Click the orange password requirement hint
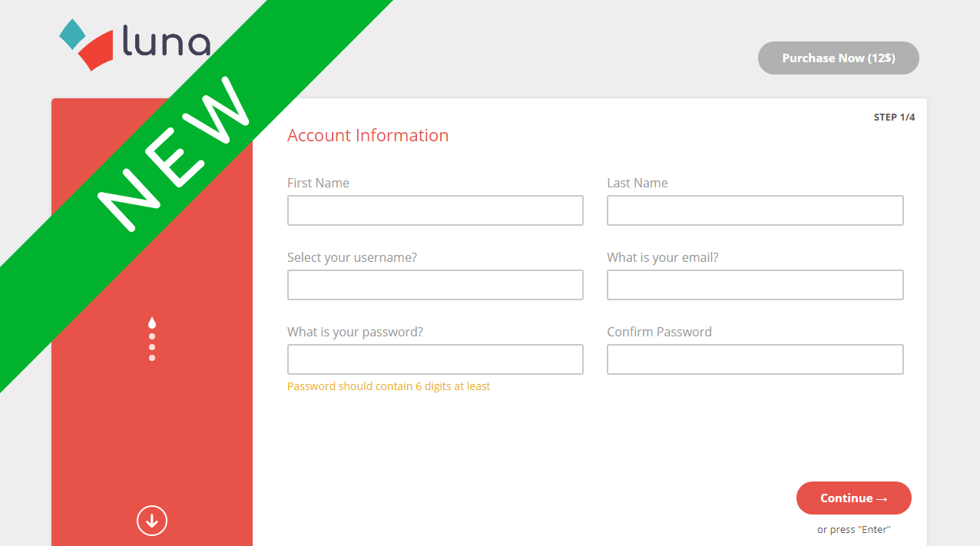The width and height of the screenshot is (980, 546). coord(389,386)
